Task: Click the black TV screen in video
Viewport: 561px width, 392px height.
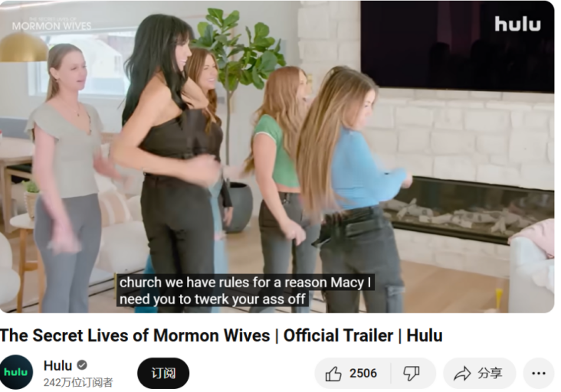Action: (x=458, y=47)
